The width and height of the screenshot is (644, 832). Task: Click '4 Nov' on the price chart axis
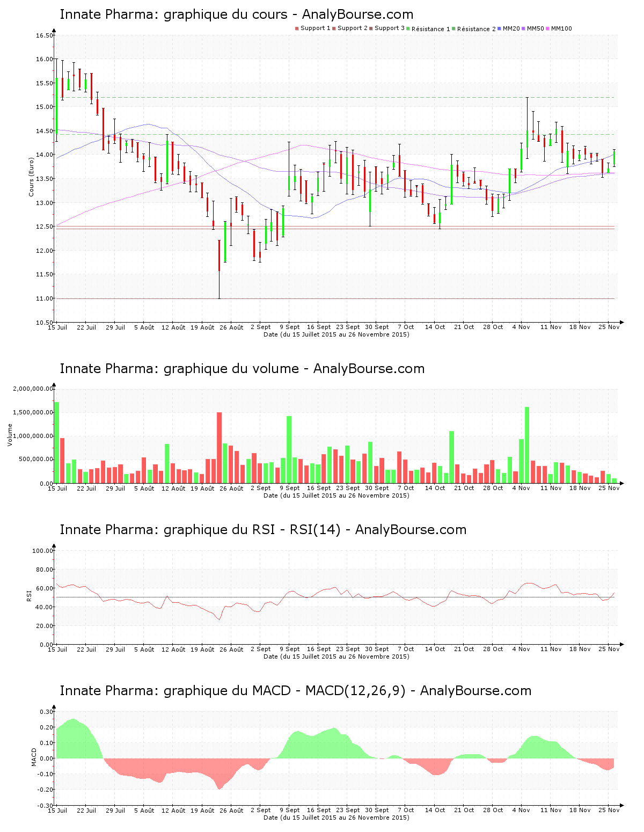tap(521, 327)
